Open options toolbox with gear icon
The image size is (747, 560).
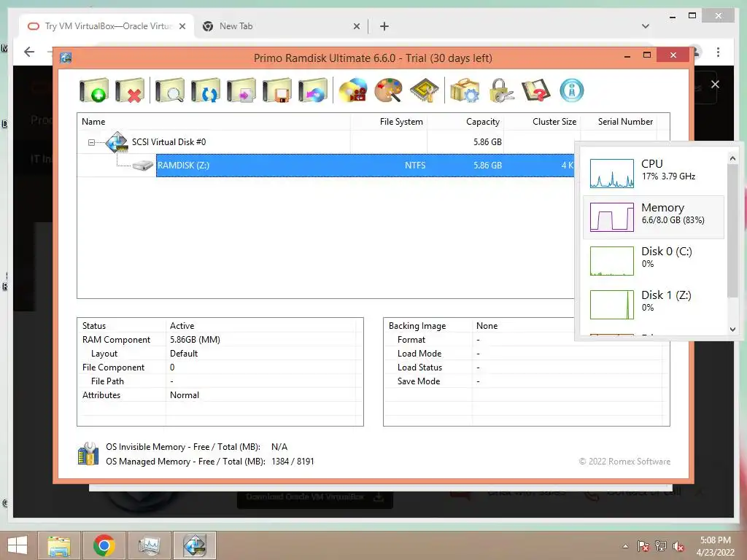pos(465,90)
